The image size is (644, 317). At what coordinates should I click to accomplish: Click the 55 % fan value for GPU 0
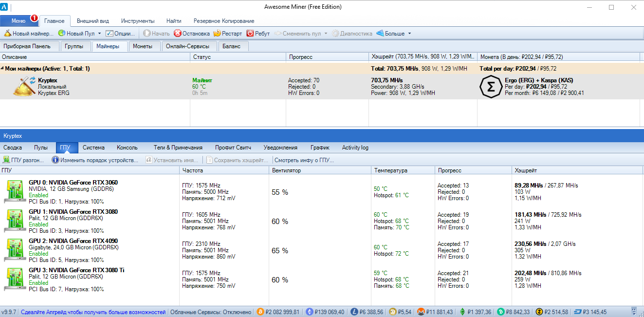(x=280, y=192)
